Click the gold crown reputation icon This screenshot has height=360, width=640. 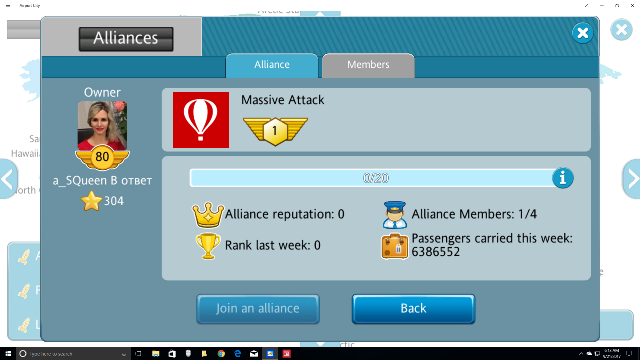tap(208, 214)
